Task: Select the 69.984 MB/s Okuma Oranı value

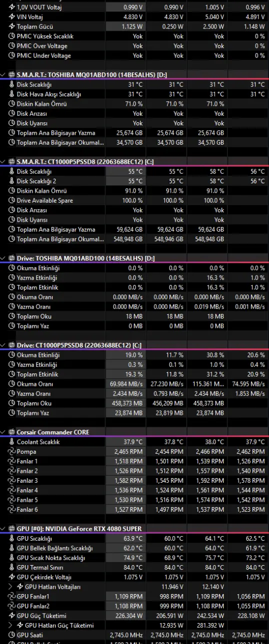Action: [x=126, y=384]
